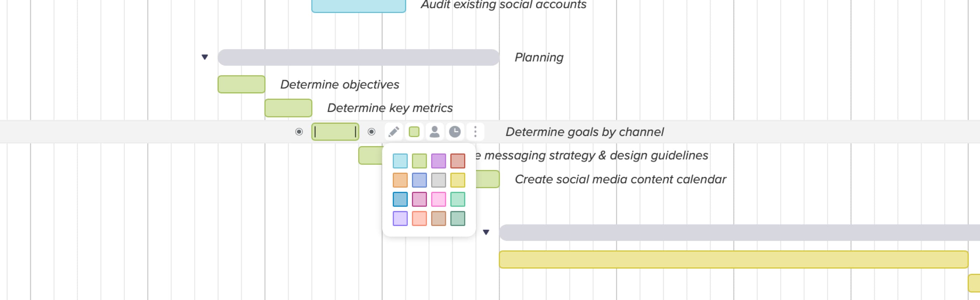Collapse the lower group's disclosure triangle
Viewport: 980px width, 300px height.
(x=487, y=232)
